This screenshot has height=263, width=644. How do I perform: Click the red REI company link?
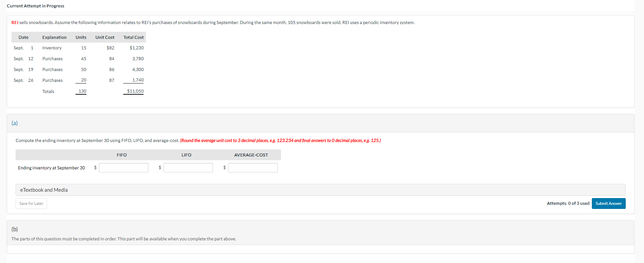(x=15, y=23)
